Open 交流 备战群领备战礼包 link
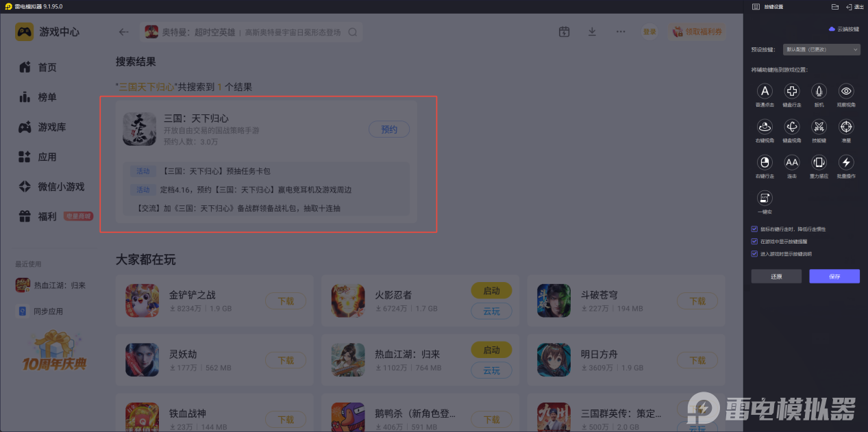 [238, 208]
